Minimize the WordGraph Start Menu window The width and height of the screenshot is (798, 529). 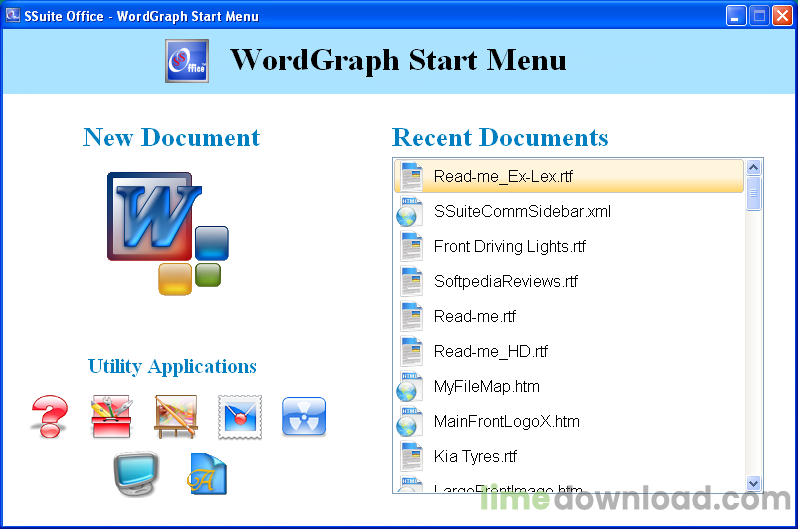735,16
